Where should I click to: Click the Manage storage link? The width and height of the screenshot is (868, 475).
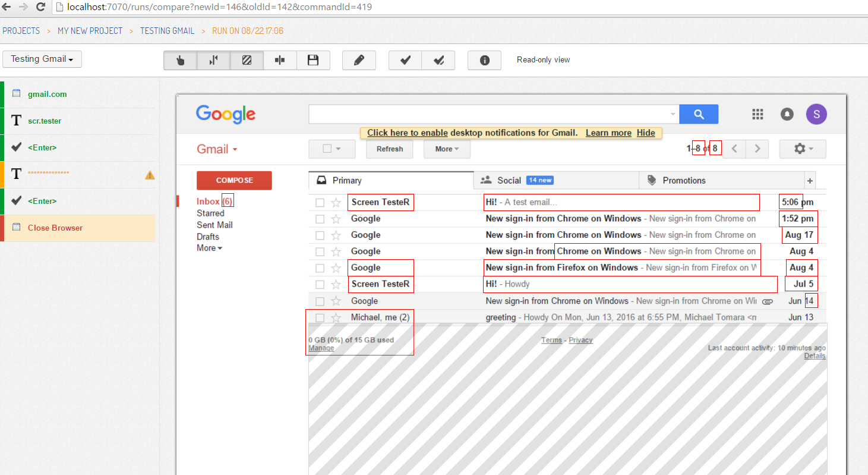click(x=321, y=348)
